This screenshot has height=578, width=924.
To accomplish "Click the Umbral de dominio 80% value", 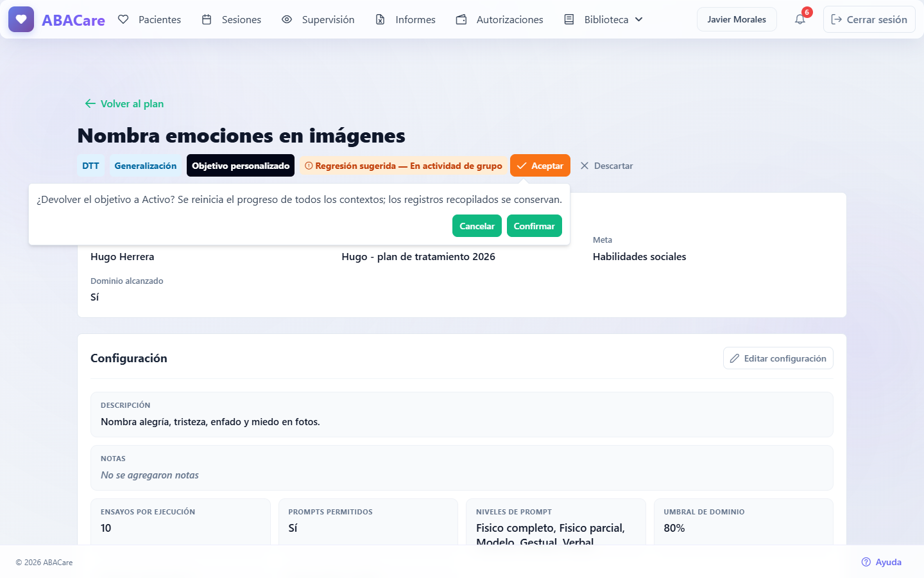I will [x=674, y=528].
